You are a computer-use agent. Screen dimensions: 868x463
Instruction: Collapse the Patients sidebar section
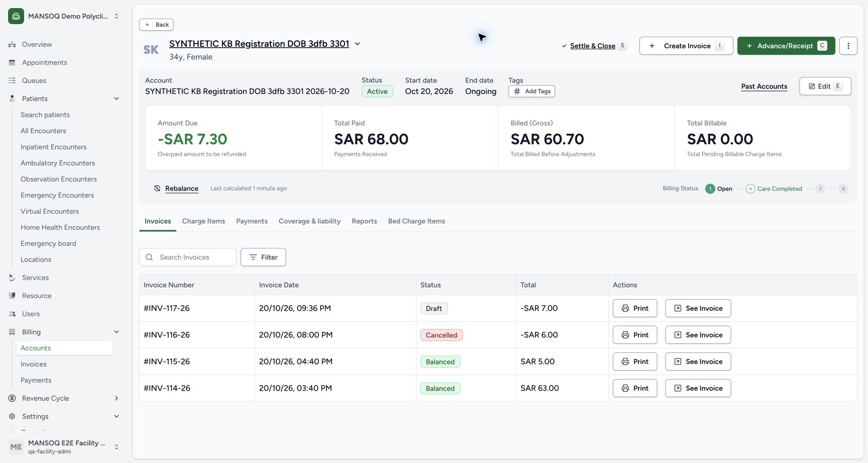117,99
